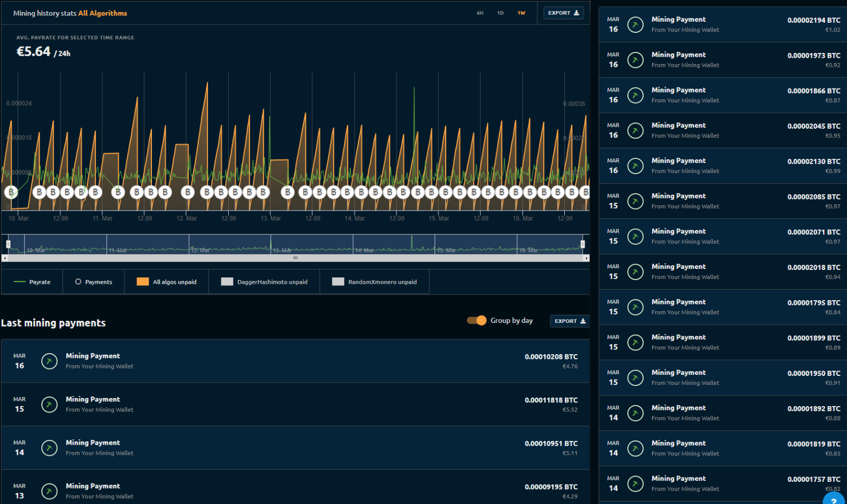Click the chart navigator right scroll arrow
847x504 pixels.
pyautogui.click(x=586, y=258)
